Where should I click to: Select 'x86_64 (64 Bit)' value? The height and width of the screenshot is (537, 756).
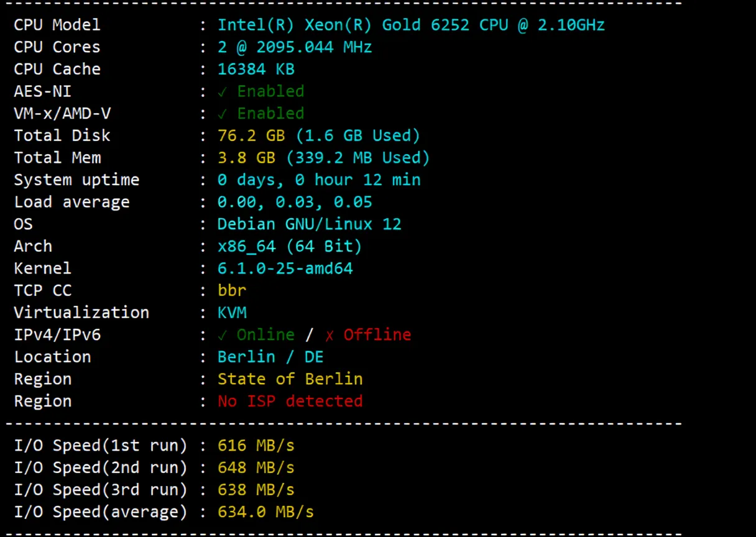[290, 246]
